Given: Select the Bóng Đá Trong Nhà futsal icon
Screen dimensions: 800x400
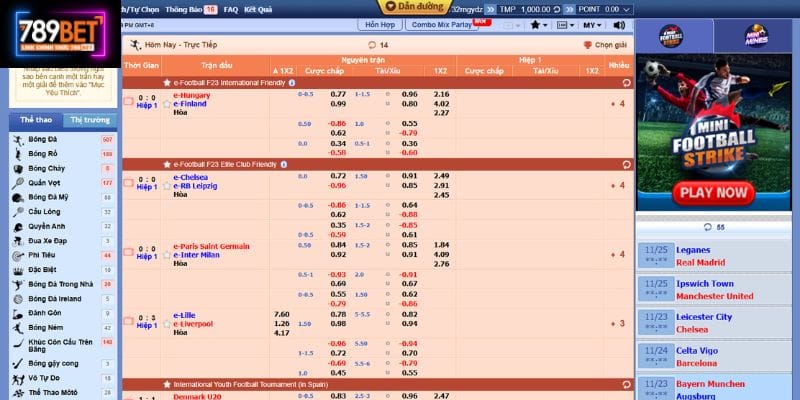Looking at the screenshot, I should (18, 285).
